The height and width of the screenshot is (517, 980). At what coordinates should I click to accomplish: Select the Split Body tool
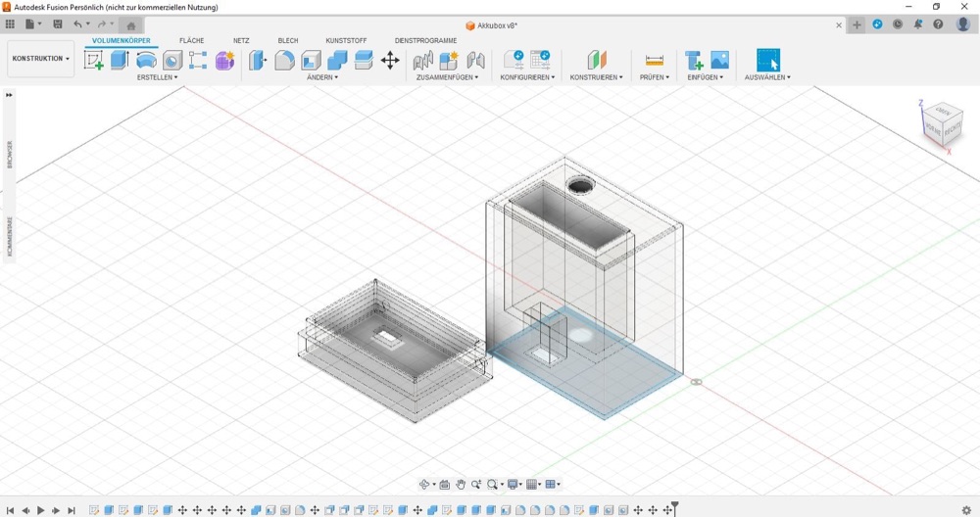pyautogui.click(x=364, y=61)
